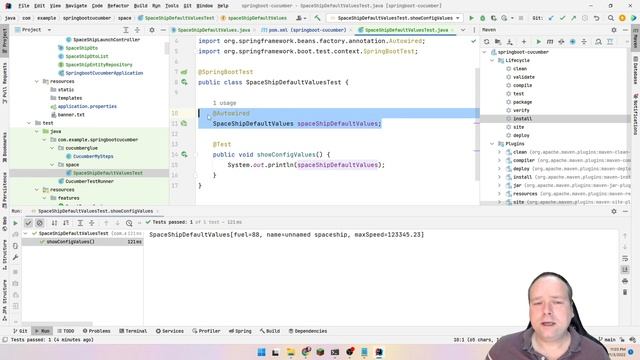Viewport: 640px width, 360px height.
Task: Push commits with the Git arrow icon
Action: (x=573, y=18)
